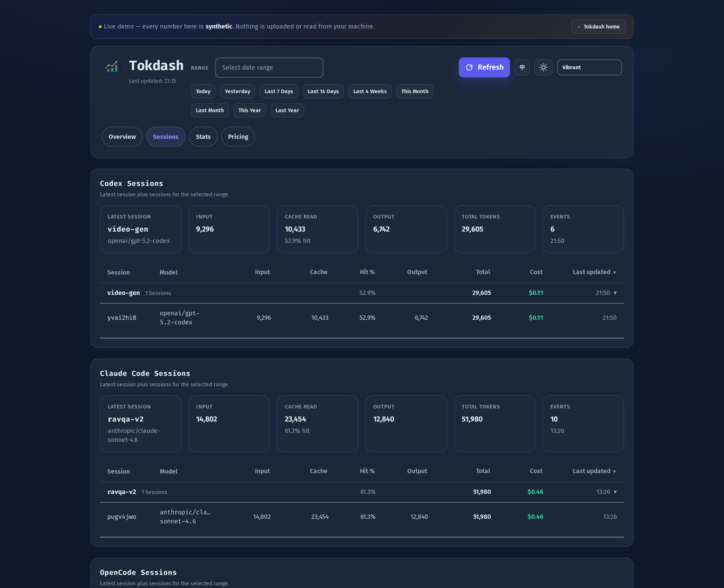This screenshot has width=724, height=588.
Task: Sort Codex table by Last updated
Action: click(594, 272)
